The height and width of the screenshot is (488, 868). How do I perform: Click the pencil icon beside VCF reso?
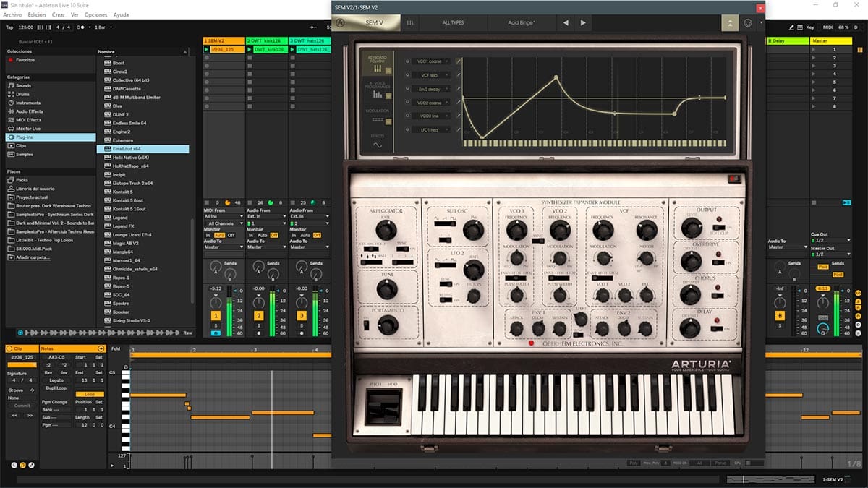[x=458, y=75]
